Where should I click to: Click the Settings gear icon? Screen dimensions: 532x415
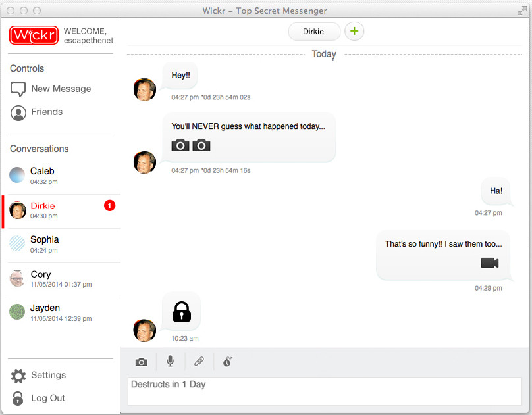pos(18,376)
